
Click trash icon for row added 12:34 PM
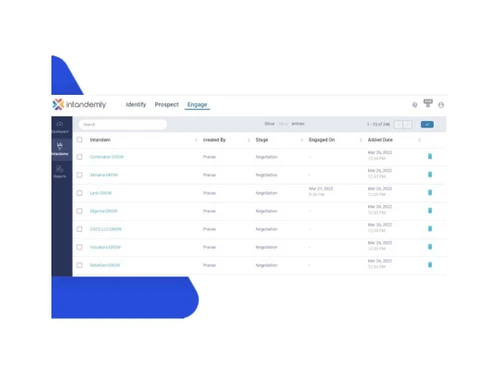(430, 156)
